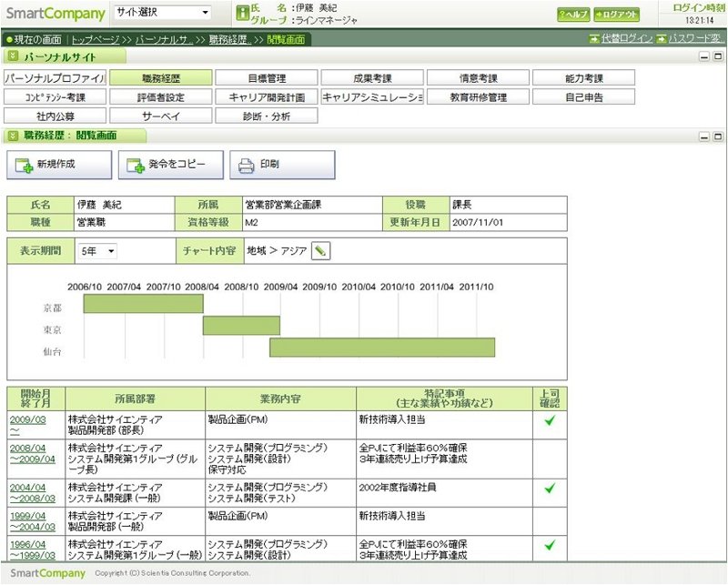This screenshot has width=728, height=585.
Task: Go to パーソナルサ.. breadcrumb link
Action: click(164, 39)
